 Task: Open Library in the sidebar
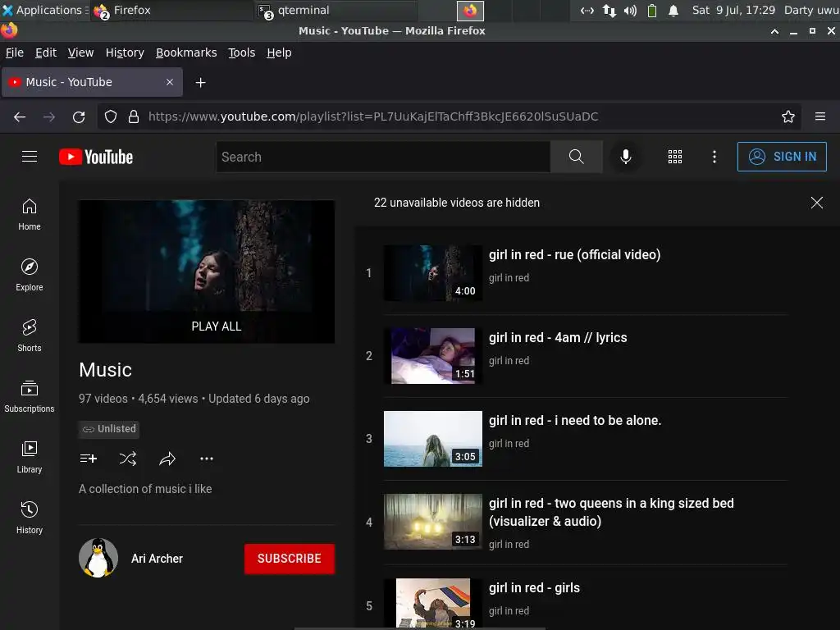(x=30, y=457)
